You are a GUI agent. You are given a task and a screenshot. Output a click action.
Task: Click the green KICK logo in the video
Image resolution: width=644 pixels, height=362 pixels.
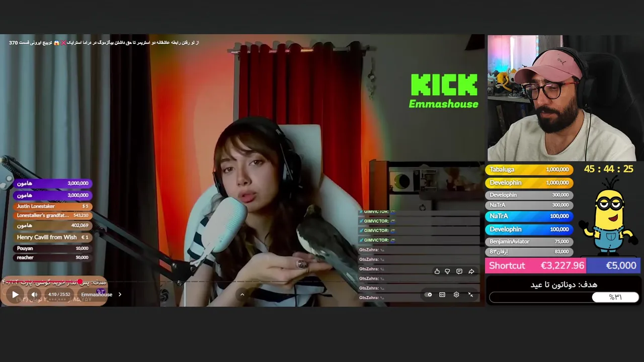point(444,84)
